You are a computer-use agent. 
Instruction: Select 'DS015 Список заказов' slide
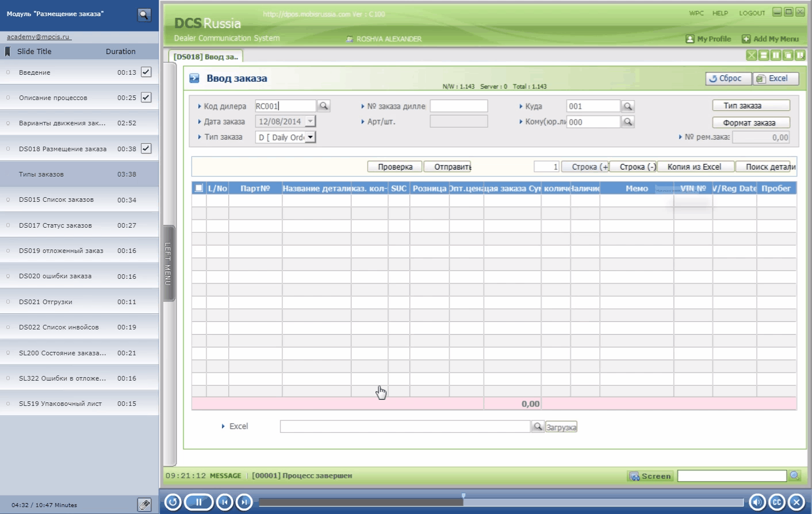(79, 200)
